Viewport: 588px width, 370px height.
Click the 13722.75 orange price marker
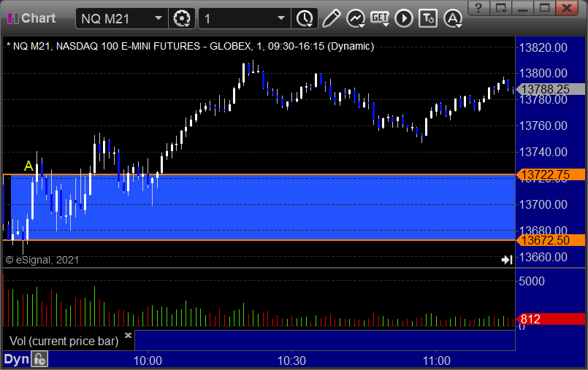tap(551, 174)
